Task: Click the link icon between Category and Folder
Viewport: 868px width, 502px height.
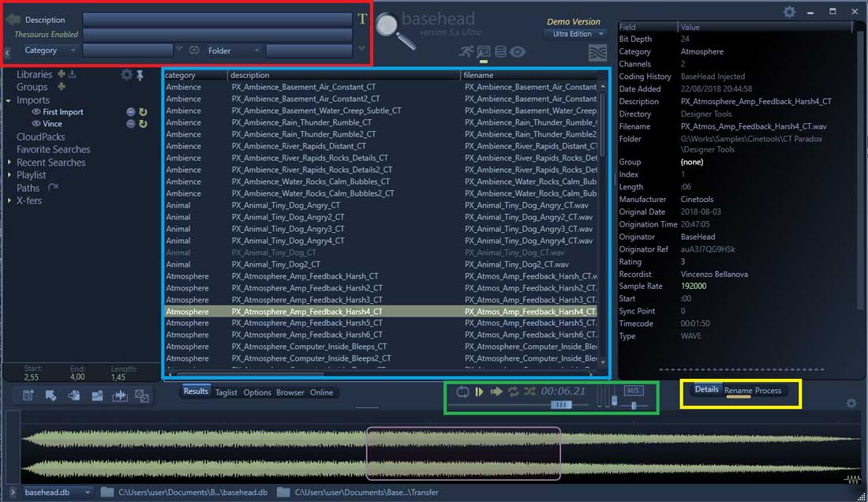Action: (x=194, y=51)
